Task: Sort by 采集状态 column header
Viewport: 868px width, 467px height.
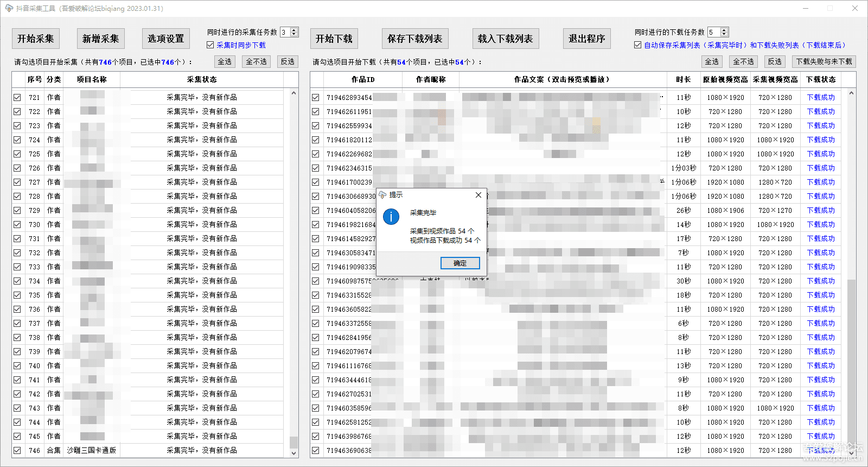Action: 202,79
